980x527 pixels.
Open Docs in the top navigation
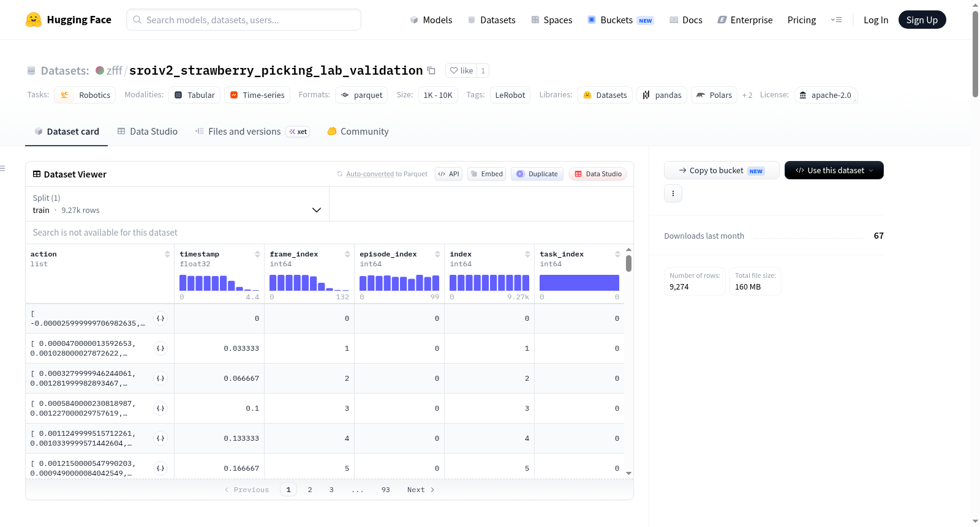686,20
